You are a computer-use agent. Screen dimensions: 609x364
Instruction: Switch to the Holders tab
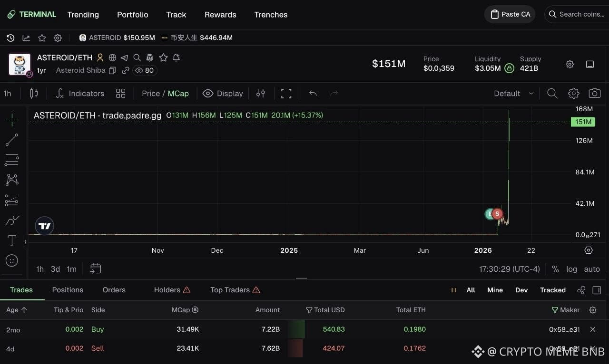(x=172, y=290)
